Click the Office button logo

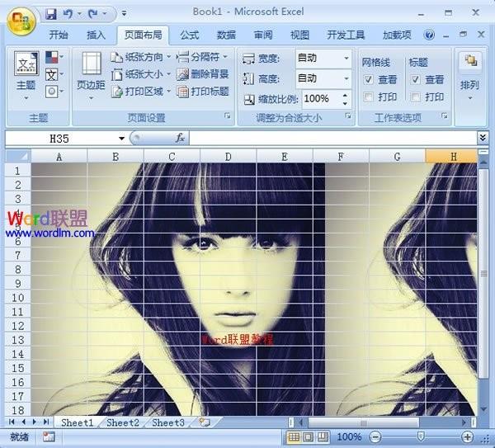[21, 21]
